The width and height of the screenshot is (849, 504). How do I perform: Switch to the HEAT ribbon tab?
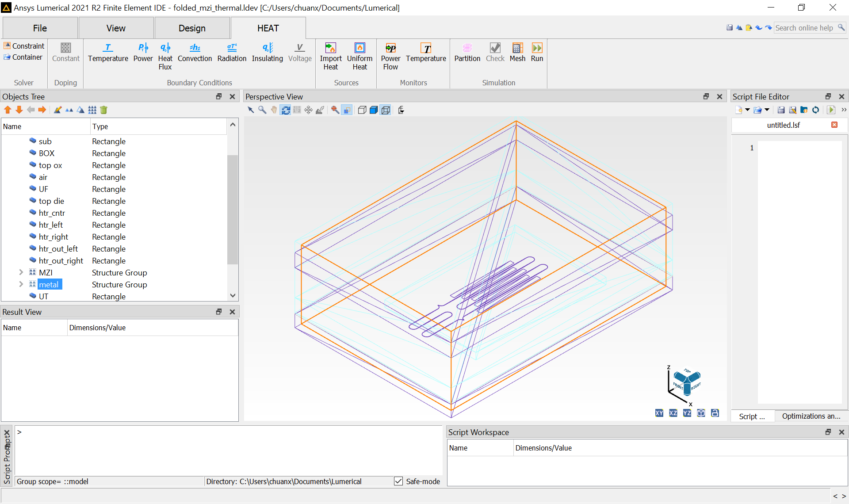(x=268, y=28)
